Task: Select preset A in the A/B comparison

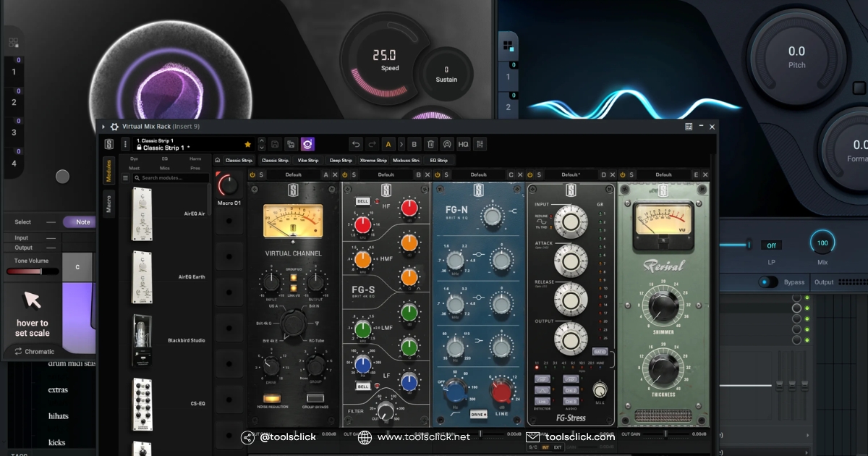Action: point(387,144)
